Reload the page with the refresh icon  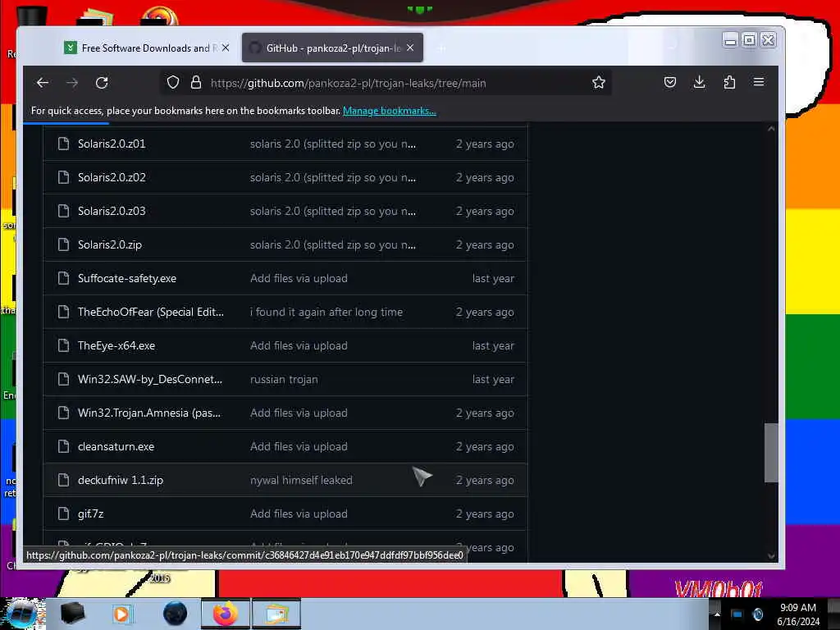(102, 83)
